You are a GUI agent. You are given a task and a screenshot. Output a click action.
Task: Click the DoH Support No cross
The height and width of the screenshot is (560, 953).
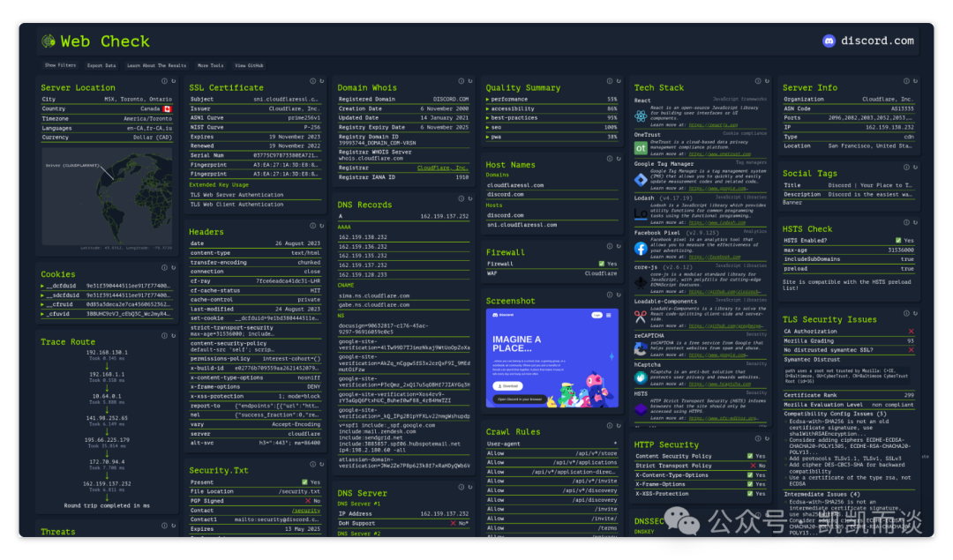point(453,523)
